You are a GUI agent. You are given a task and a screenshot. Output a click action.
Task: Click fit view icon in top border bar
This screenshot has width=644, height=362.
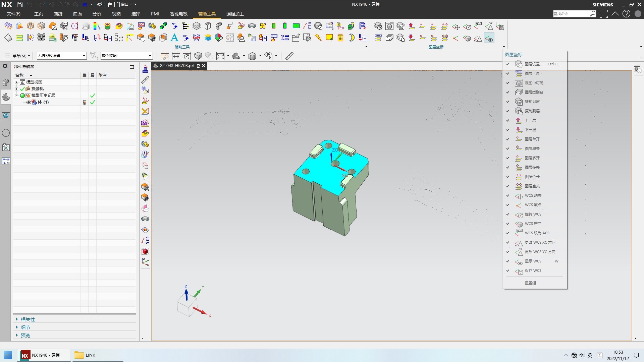(x=220, y=56)
